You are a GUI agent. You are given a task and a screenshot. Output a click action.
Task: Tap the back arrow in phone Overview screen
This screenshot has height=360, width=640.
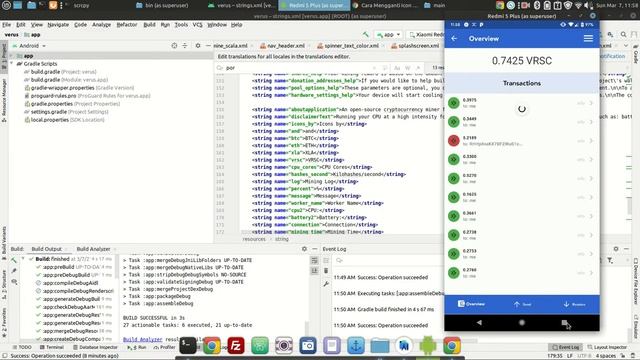[x=454, y=38]
